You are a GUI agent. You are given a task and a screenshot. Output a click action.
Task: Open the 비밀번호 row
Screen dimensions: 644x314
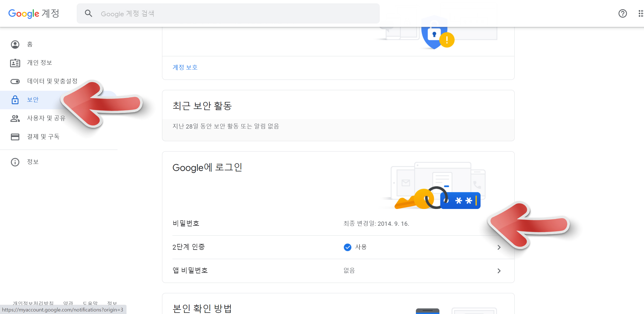(x=186, y=224)
